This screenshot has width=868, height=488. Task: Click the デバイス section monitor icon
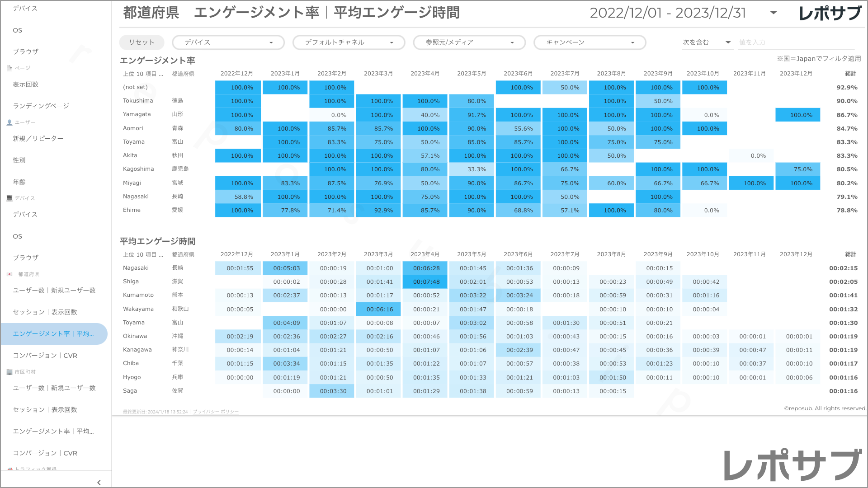coord(9,198)
